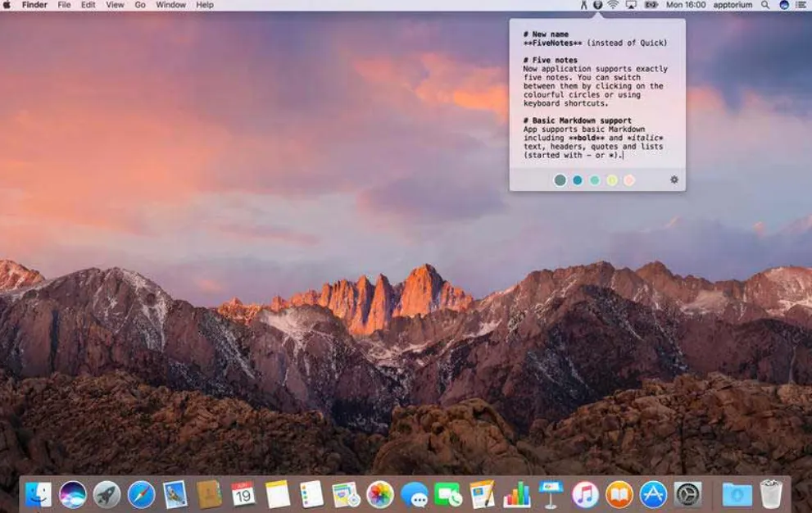Open the AirPlay display menu
Screen dimensions: 812x513
tap(631, 5)
